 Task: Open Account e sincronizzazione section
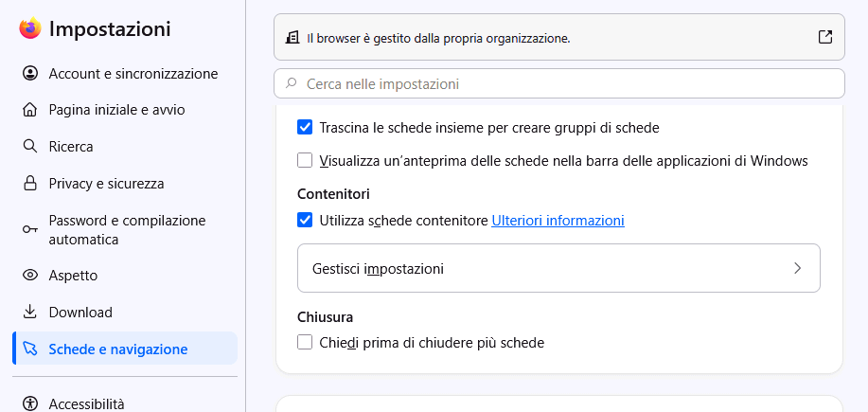point(125,74)
